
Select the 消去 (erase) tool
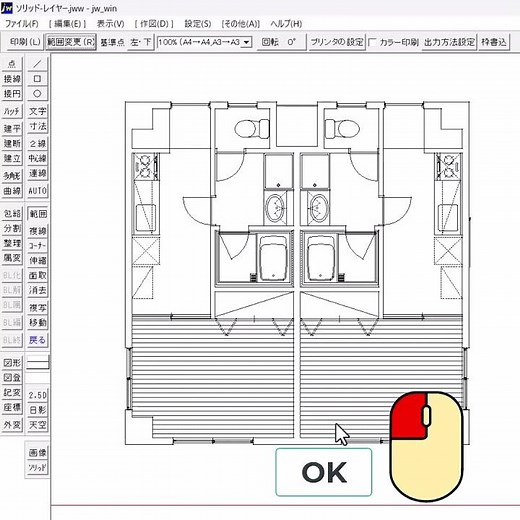pyautogui.click(x=37, y=290)
